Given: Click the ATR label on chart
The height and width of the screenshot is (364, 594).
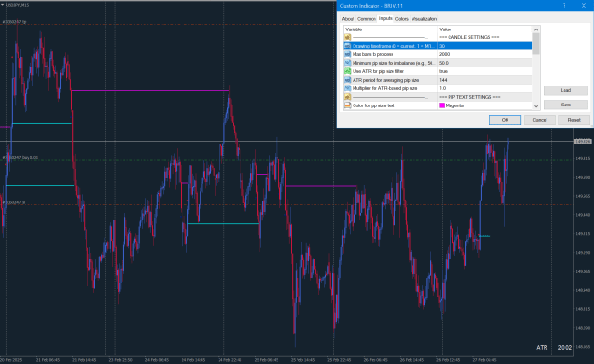Looking at the screenshot, I should pyautogui.click(x=542, y=347).
